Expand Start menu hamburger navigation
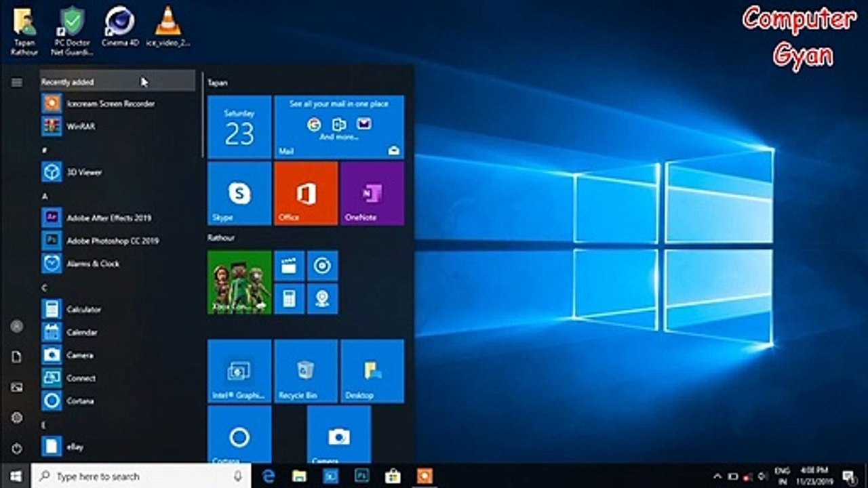 (17, 82)
